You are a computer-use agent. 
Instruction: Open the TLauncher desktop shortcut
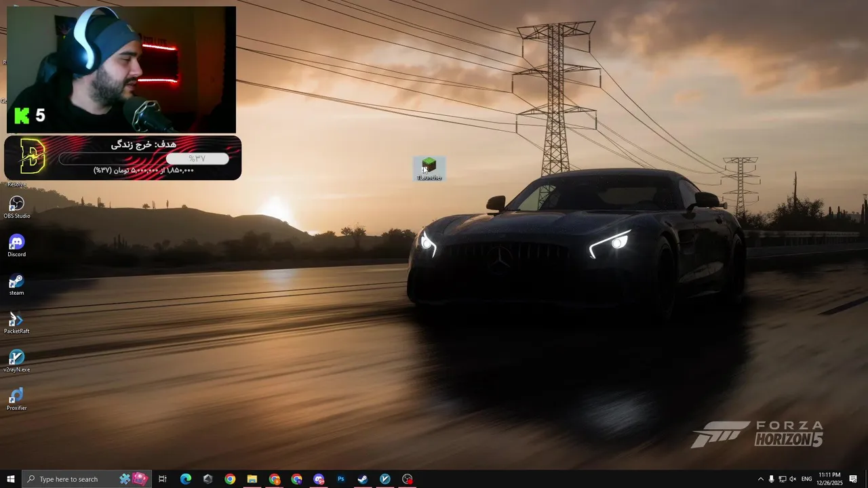pos(429,168)
